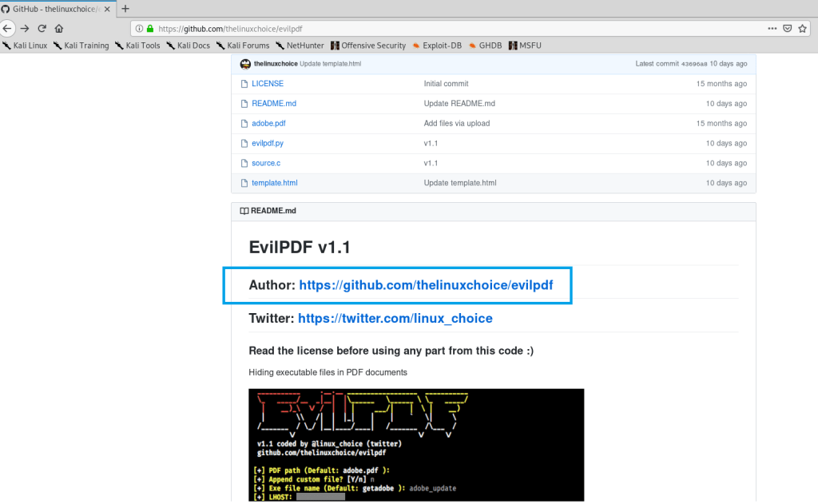Screen dimensions: 818x504
Task: Click '10 days ago' timestamp for evilpdf.py
Action: point(726,143)
